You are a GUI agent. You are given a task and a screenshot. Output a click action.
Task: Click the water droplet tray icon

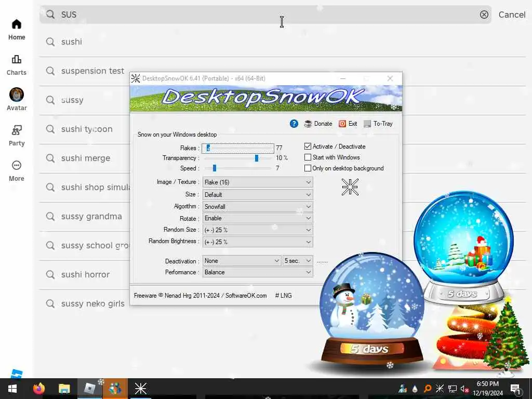415,389
